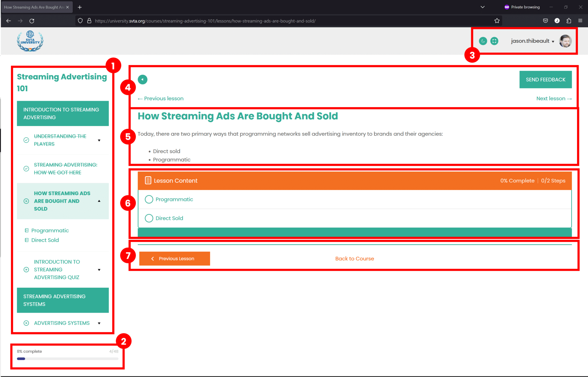Mark the Direct Sold step complete

149,218
